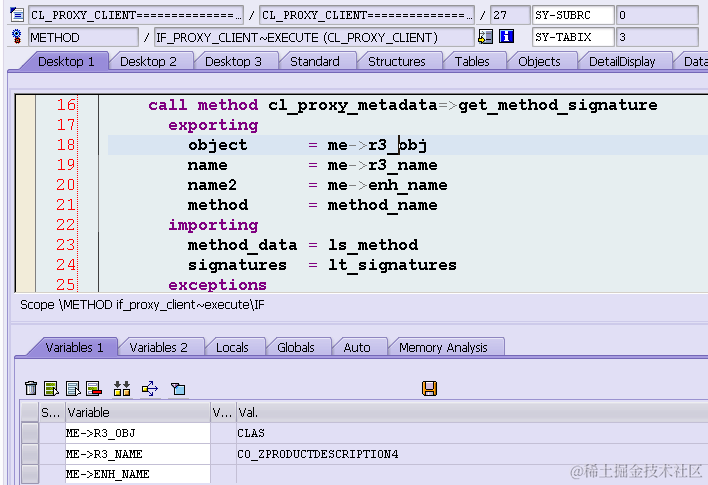The image size is (708, 485).
Task: Switch to the Desktop 3 tab
Action: click(x=233, y=61)
